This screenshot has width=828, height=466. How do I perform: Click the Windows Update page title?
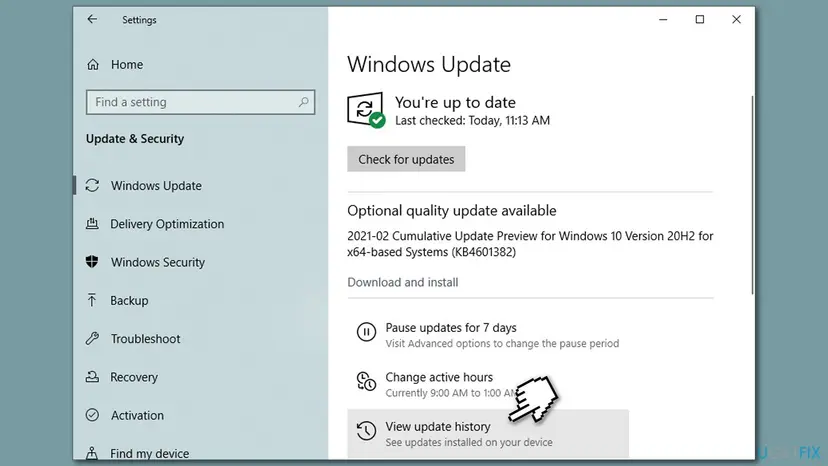429,64
